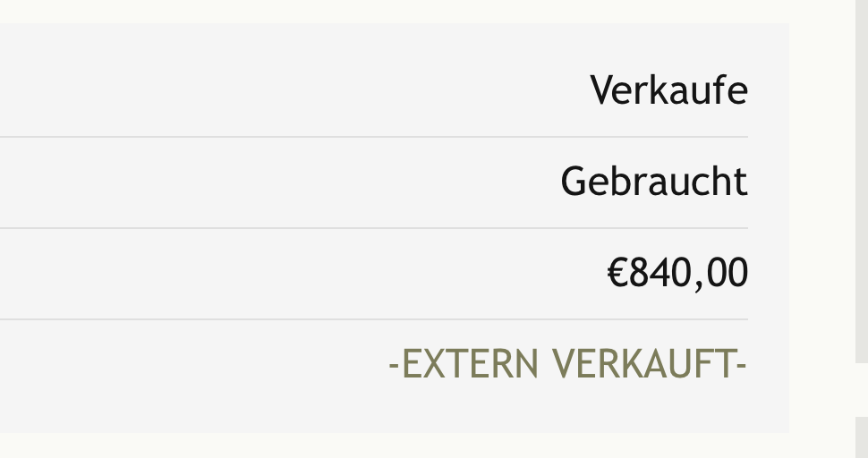
Task: Click the lower gray scrollbar segment at bottom right
Action: [x=862, y=437]
